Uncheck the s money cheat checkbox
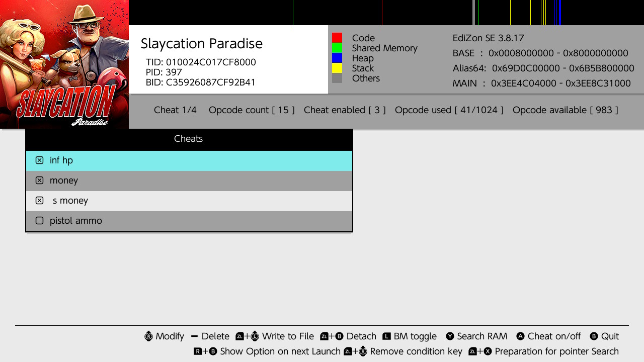Viewport: 644px width, 362px height. [39, 201]
